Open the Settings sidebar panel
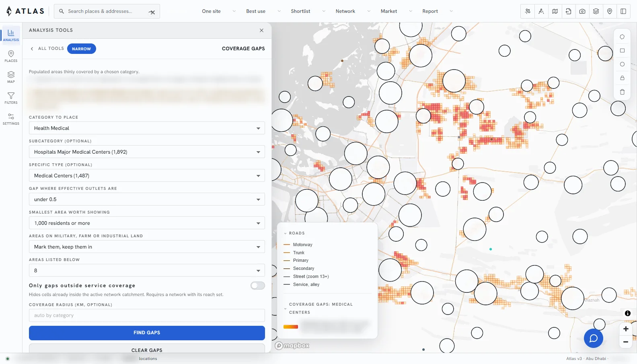 point(11,119)
